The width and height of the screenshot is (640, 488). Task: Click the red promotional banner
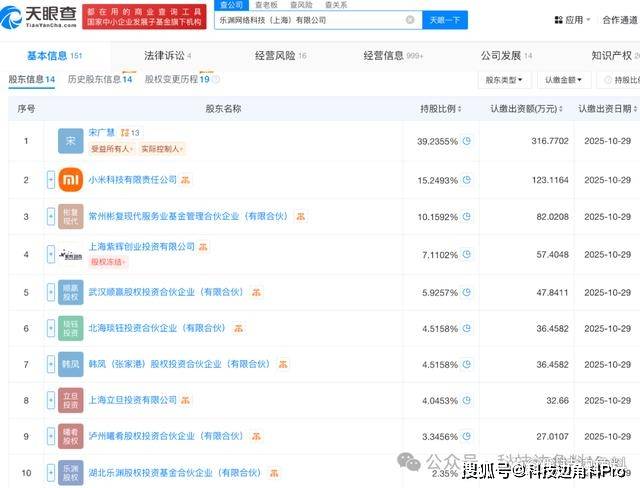144,17
